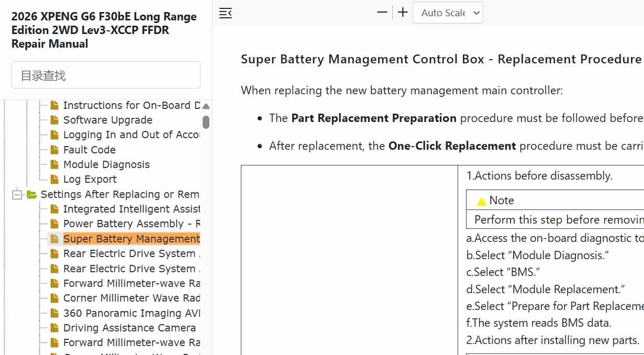Zoom out with the minus button
Viewport: 644px width, 355px height.
click(x=382, y=13)
